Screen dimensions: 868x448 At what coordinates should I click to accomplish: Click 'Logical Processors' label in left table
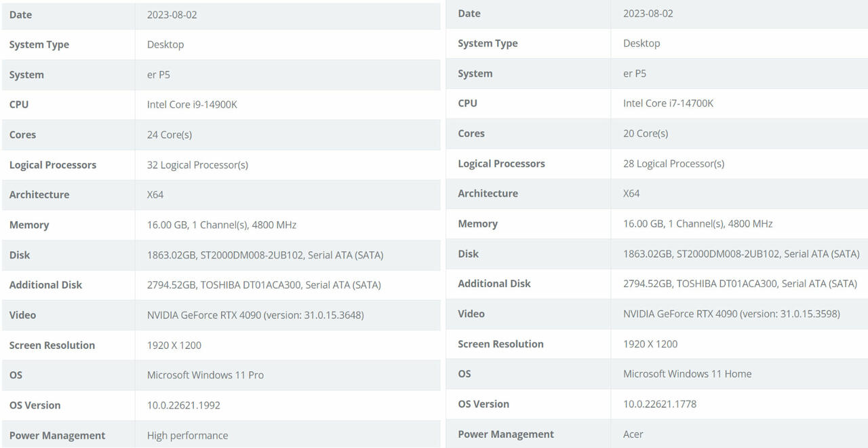pyautogui.click(x=53, y=165)
